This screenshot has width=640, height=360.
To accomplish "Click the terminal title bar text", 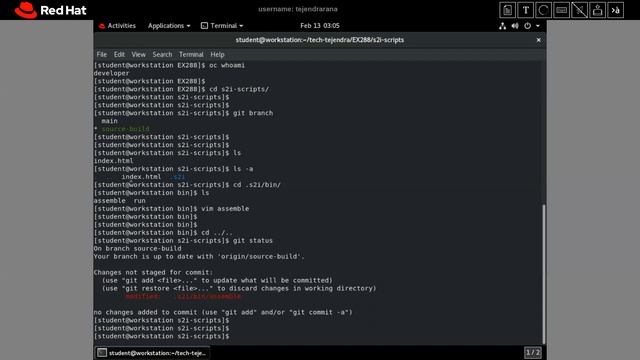I will click(x=320, y=40).
